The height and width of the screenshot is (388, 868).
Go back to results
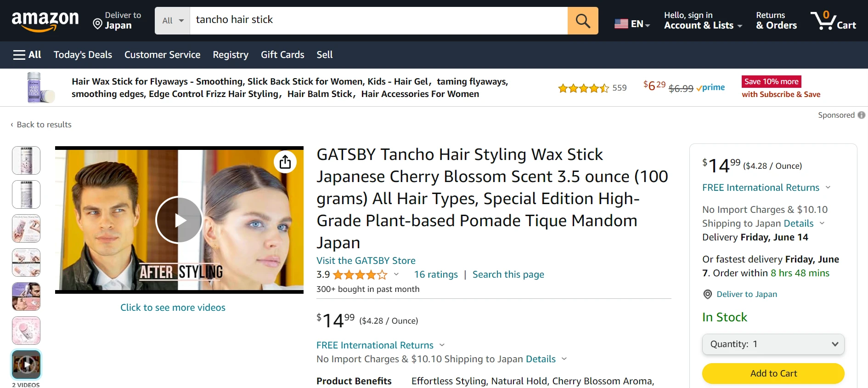41,125
